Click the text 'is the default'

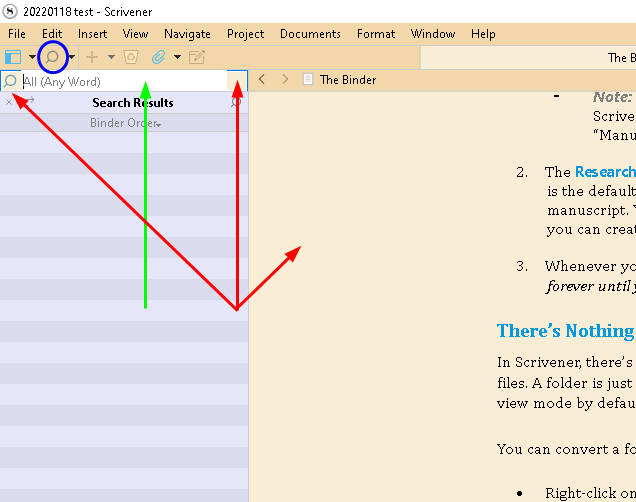click(591, 191)
